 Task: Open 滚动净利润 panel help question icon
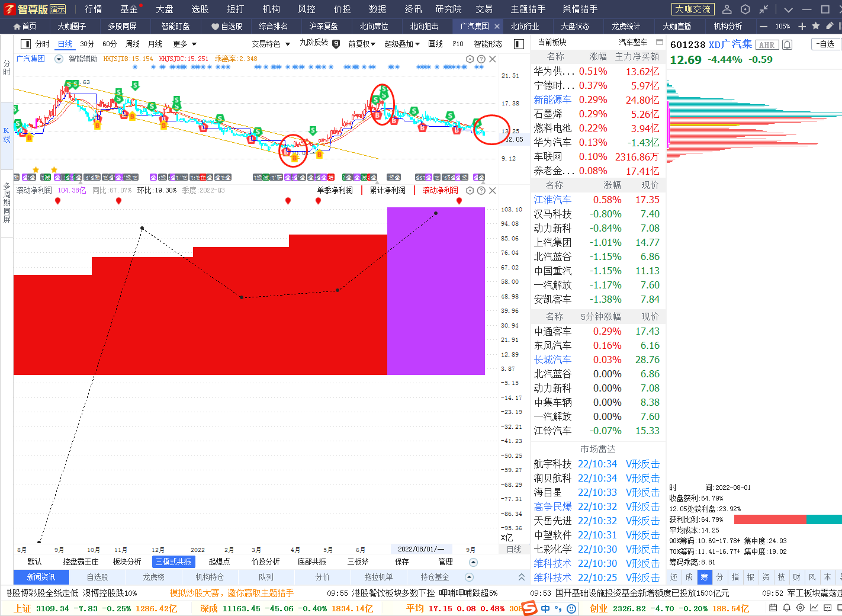click(481, 191)
